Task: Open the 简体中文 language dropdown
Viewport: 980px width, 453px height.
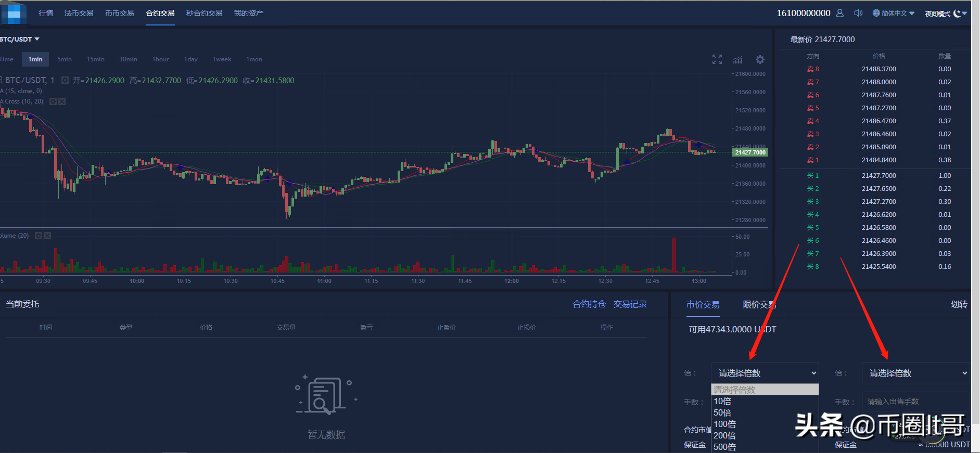Action: pos(894,13)
